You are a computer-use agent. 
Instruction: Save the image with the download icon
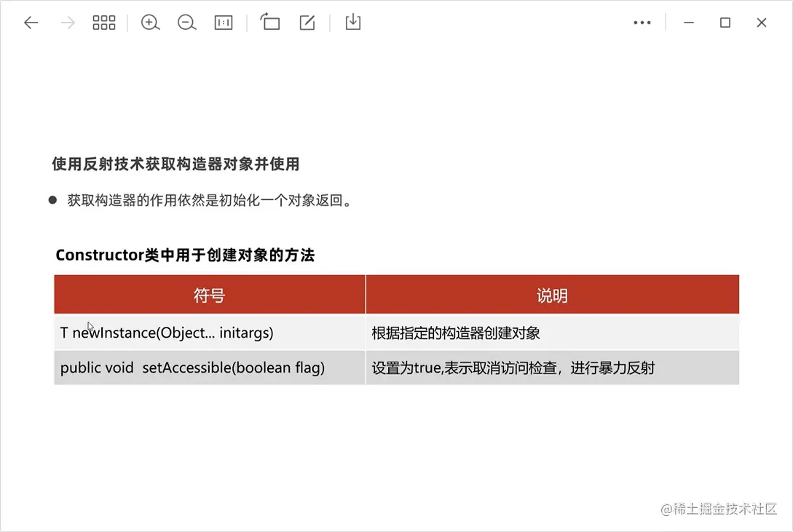pyautogui.click(x=353, y=23)
